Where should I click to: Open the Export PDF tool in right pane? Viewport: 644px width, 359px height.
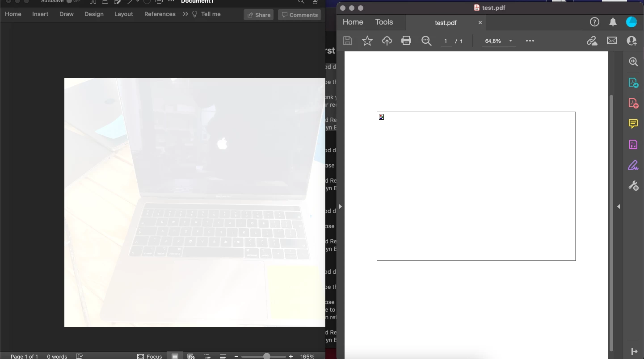click(x=633, y=83)
